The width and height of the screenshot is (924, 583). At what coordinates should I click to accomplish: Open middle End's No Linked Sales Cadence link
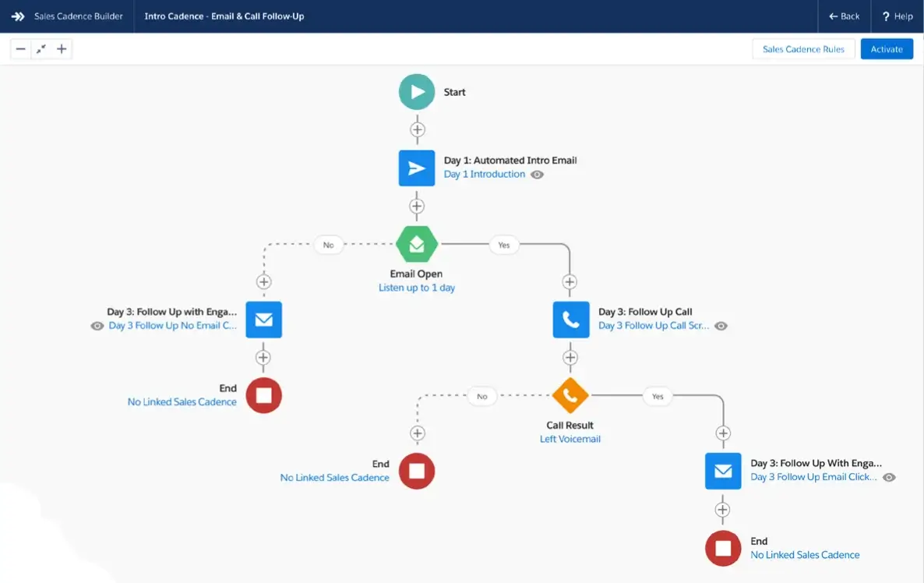click(335, 478)
